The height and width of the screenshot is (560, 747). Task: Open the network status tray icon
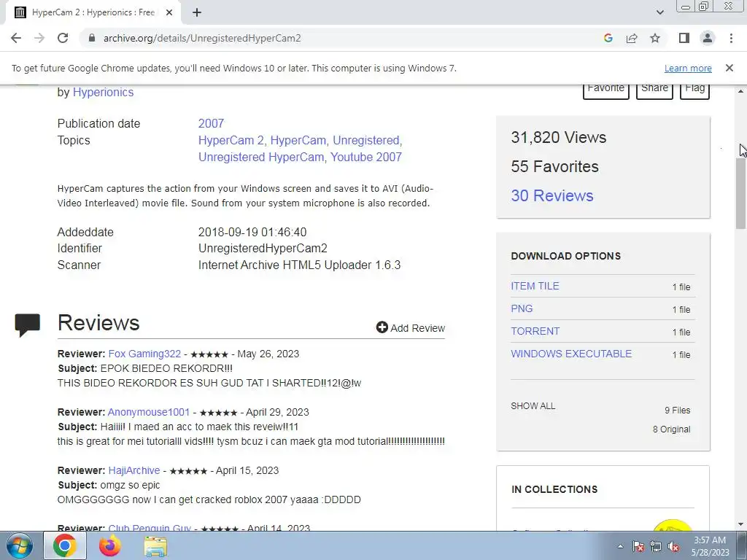tap(656, 546)
